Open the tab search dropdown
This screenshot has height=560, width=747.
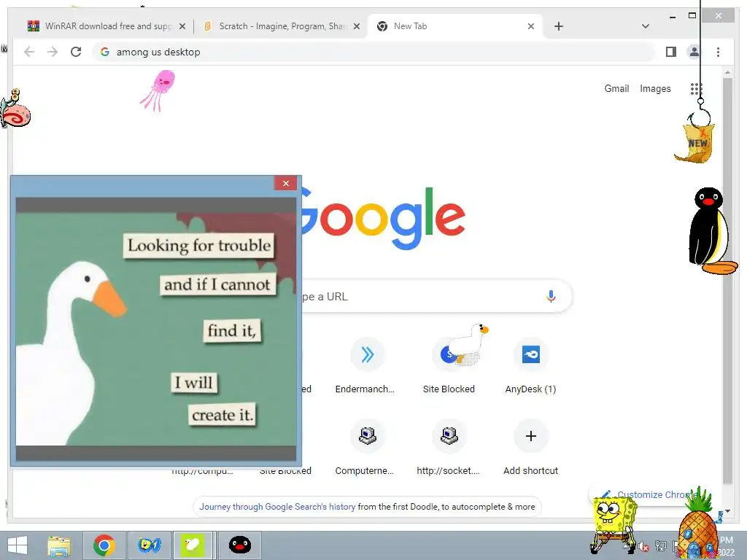coord(645,26)
